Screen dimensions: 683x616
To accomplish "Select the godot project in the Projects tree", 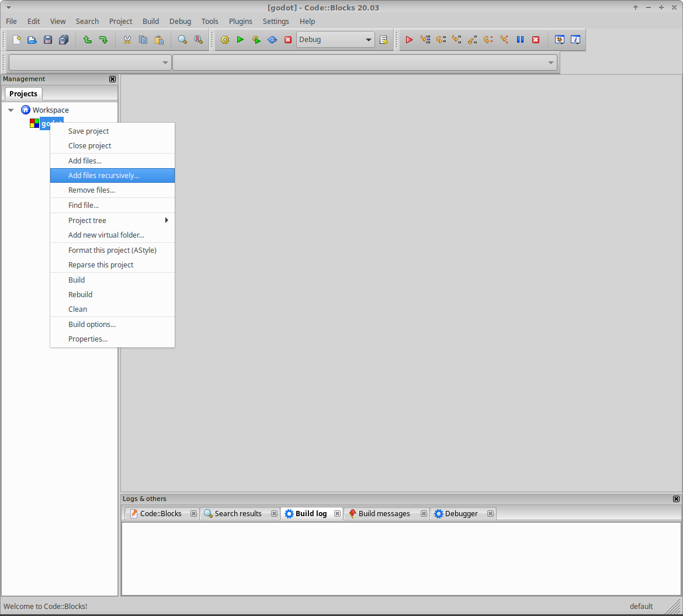I will (x=51, y=124).
